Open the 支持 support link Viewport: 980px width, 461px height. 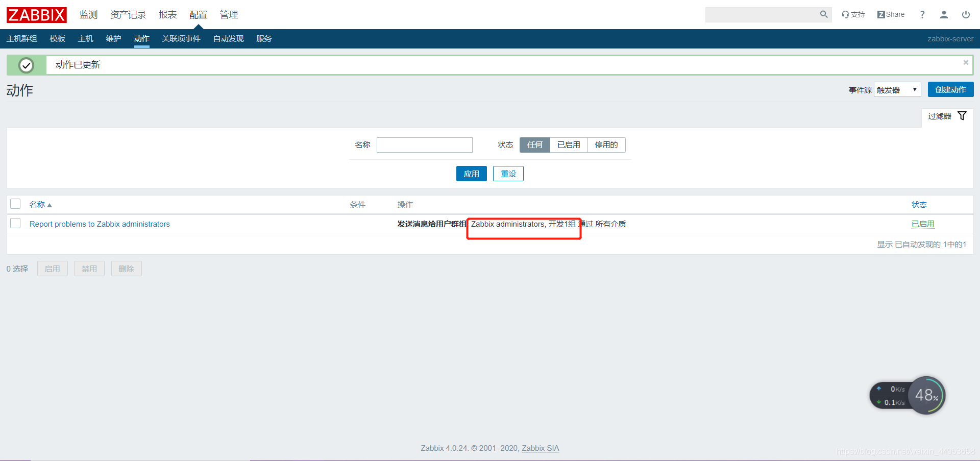pyautogui.click(x=853, y=14)
